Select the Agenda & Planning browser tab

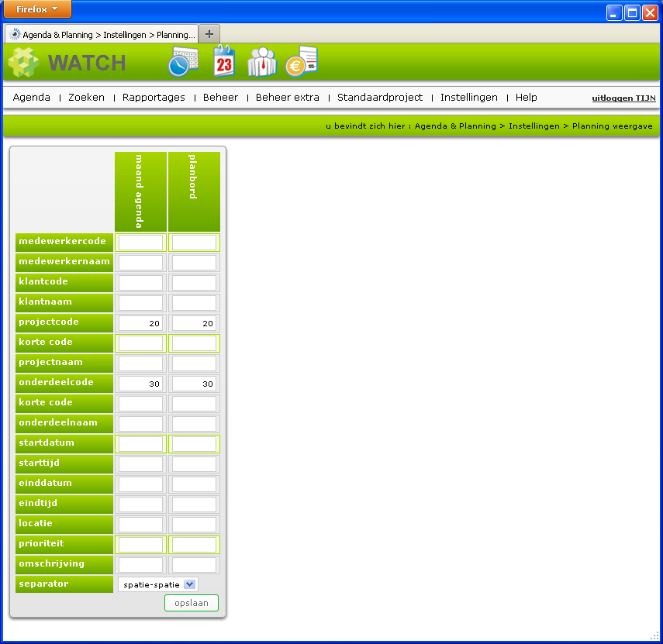coord(102,35)
